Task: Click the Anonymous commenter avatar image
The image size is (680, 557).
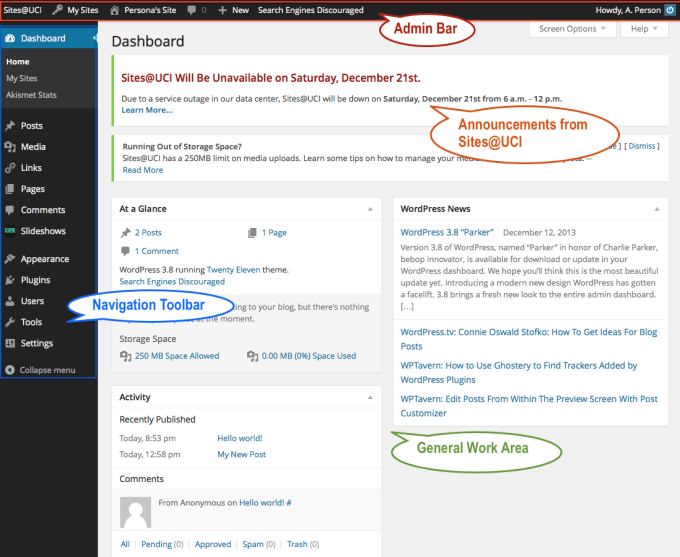Action: 135,512
